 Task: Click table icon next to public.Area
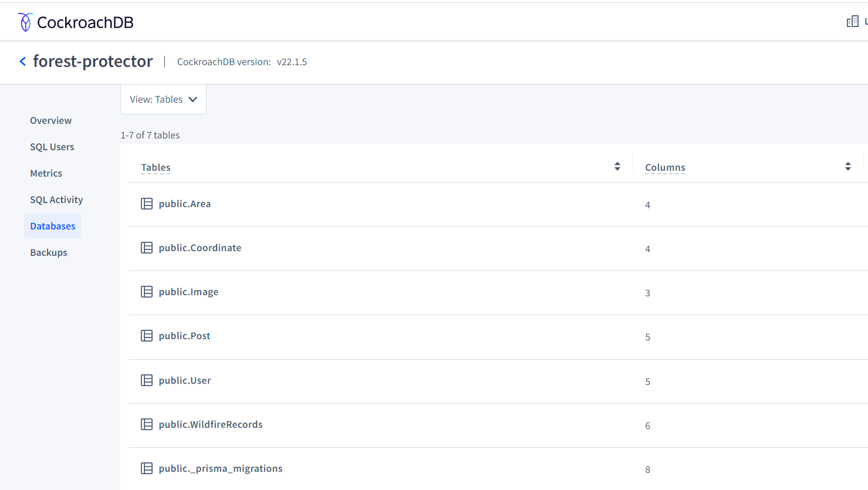(x=147, y=204)
